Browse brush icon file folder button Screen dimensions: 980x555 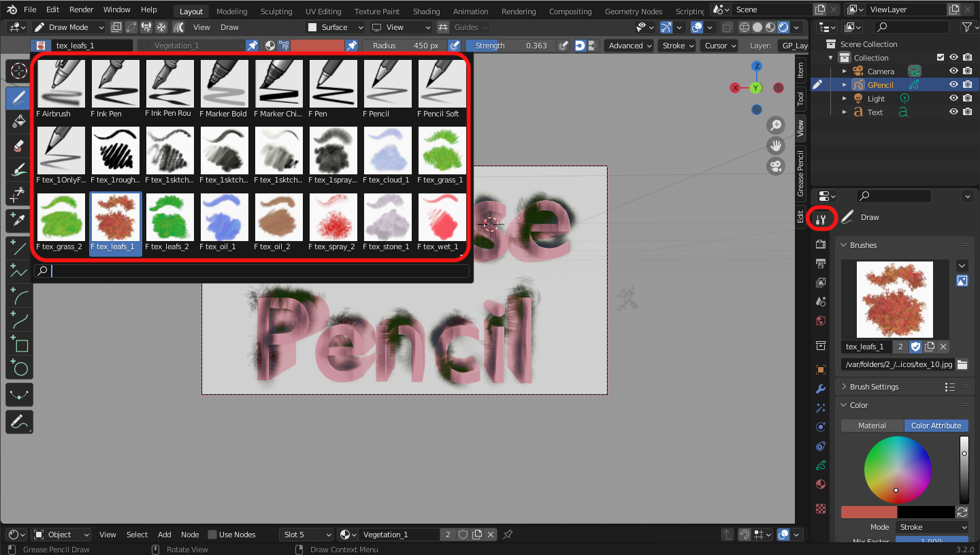(962, 364)
